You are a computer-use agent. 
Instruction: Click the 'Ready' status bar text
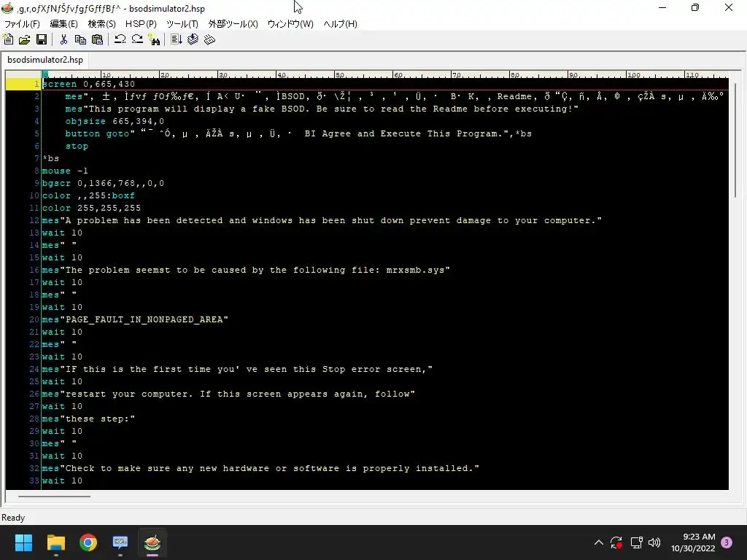(13, 518)
